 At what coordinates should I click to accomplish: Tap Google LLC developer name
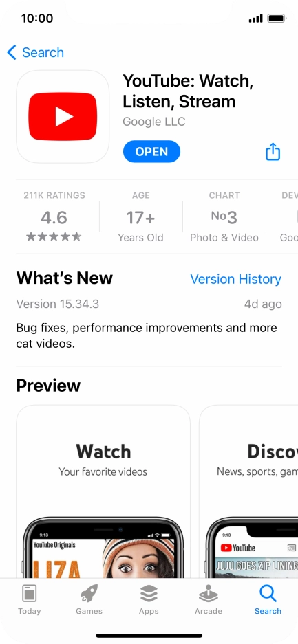click(x=153, y=122)
